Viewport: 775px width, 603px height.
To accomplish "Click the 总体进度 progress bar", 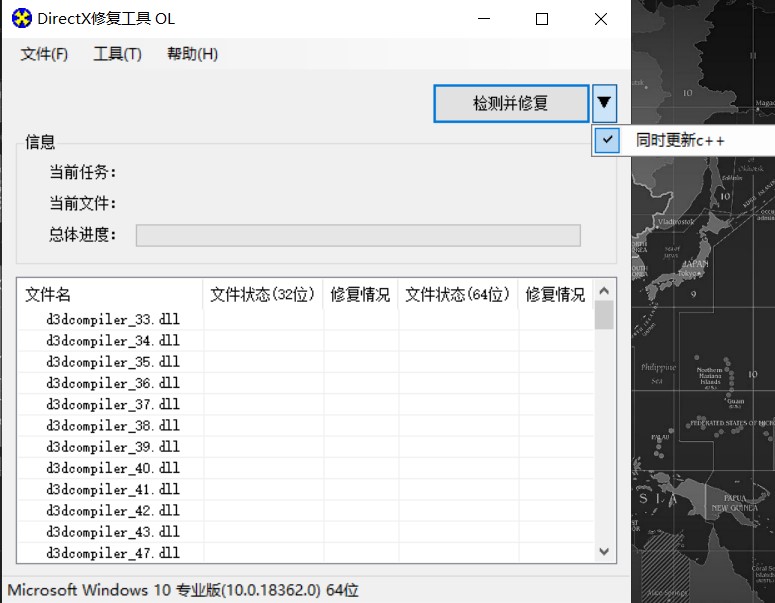I will point(358,235).
